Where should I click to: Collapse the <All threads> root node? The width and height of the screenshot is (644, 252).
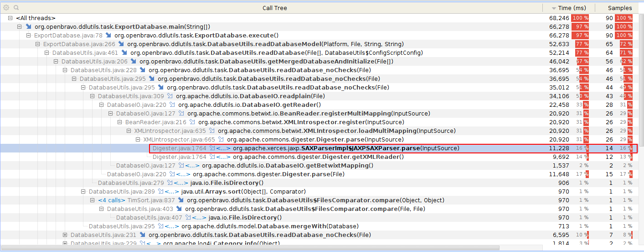click(x=10, y=18)
